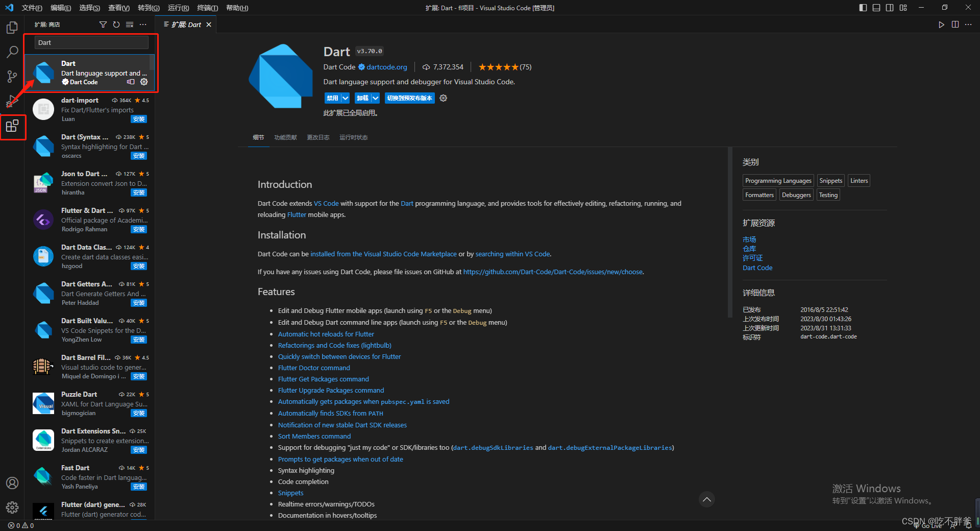Click the Programming Languages category tag
Viewport: 980px width, 531px height.
pos(778,181)
